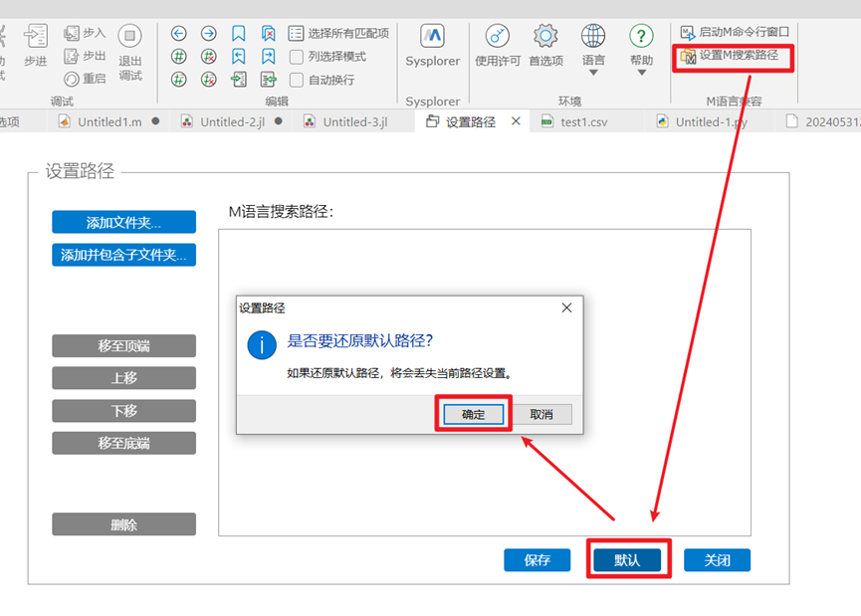861x616 pixels.
Task: Enable column selection mode (列选择模式) checkbox
Action: (296, 57)
